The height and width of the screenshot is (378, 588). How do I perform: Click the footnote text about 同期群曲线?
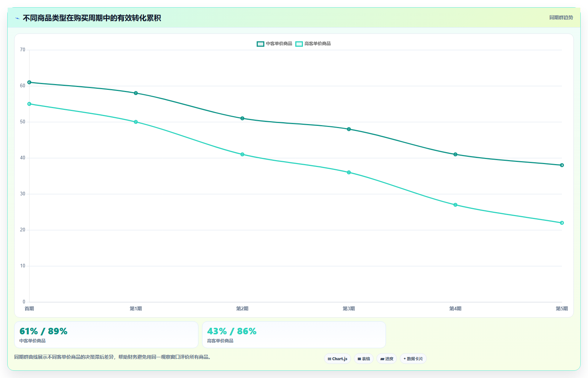113,357
